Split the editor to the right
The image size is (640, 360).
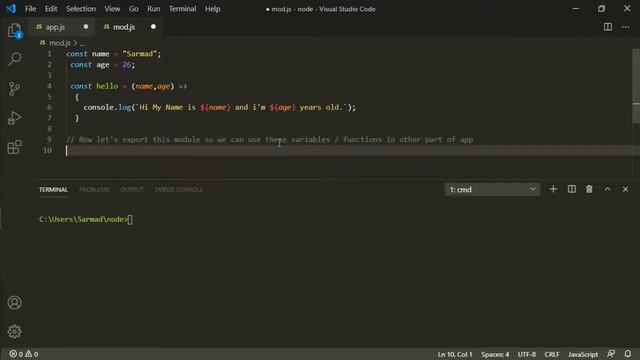[x=608, y=27]
